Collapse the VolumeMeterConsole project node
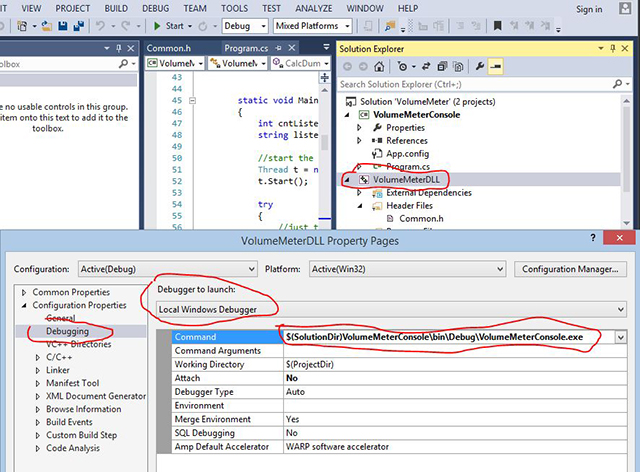The width and height of the screenshot is (640, 472). [347, 115]
